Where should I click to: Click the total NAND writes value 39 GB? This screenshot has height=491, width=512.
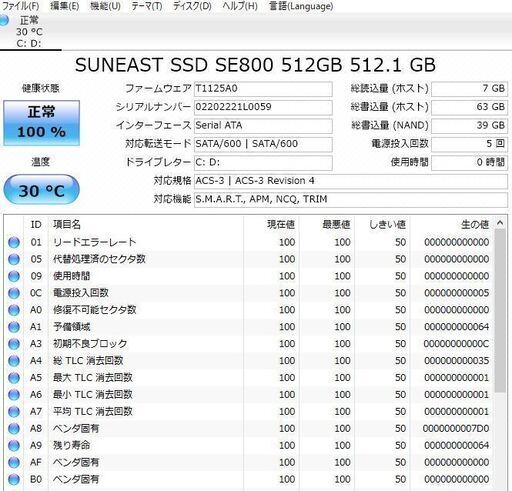(469, 125)
